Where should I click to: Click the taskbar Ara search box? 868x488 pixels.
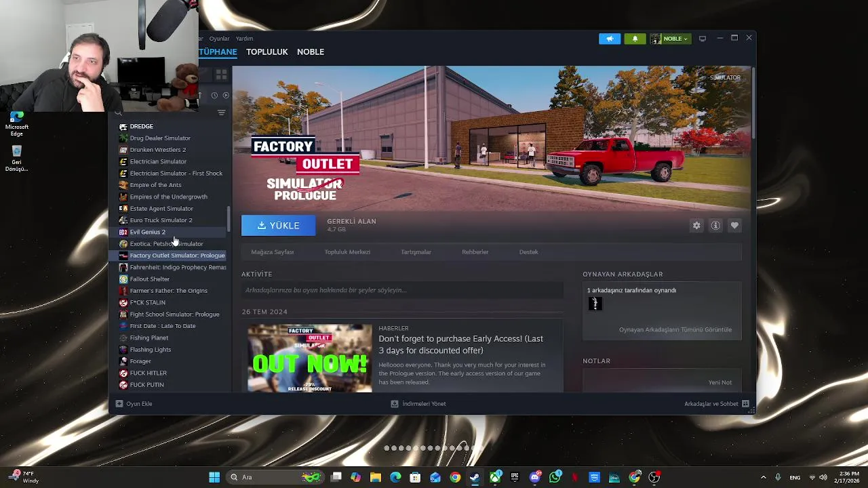tap(277, 477)
